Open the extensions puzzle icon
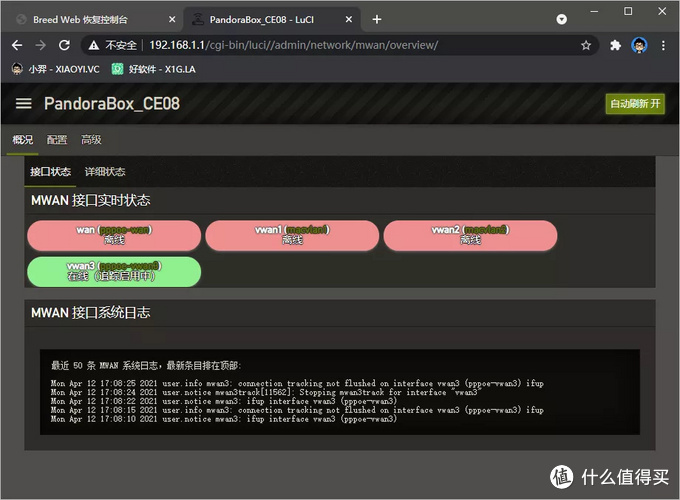680x500 pixels. (x=616, y=45)
